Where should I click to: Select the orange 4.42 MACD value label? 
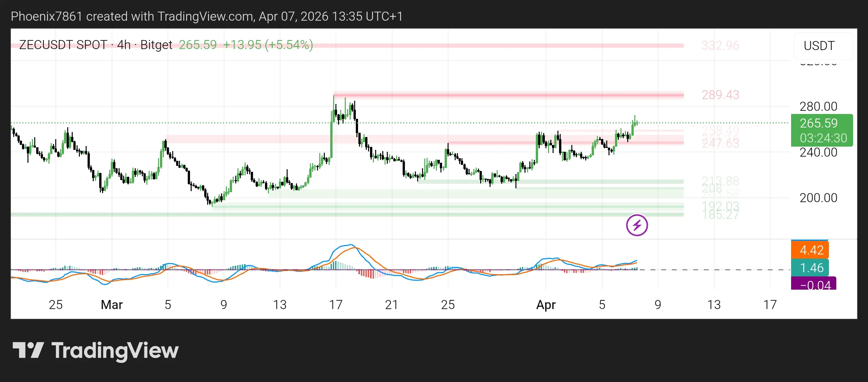(811, 250)
